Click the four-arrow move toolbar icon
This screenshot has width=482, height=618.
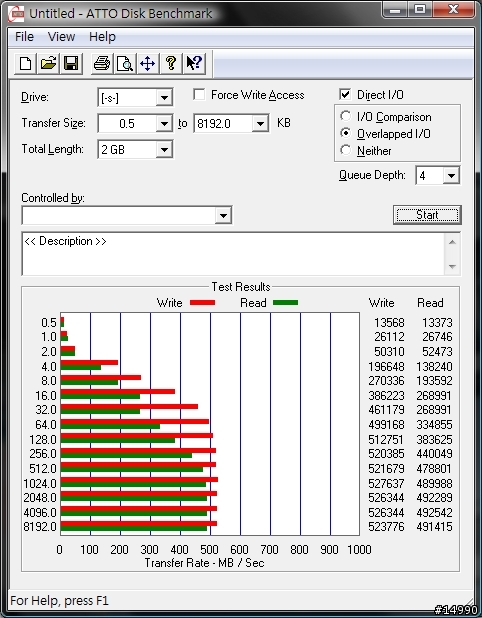pos(148,63)
